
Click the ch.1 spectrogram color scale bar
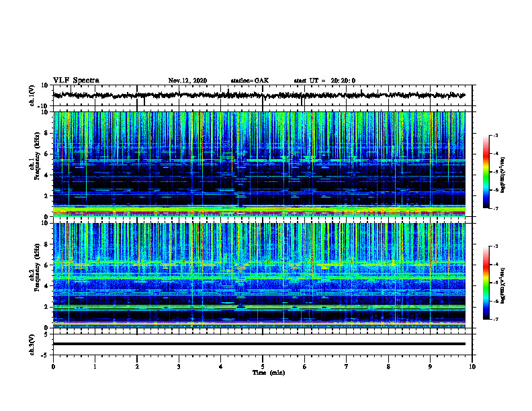coord(486,172)
